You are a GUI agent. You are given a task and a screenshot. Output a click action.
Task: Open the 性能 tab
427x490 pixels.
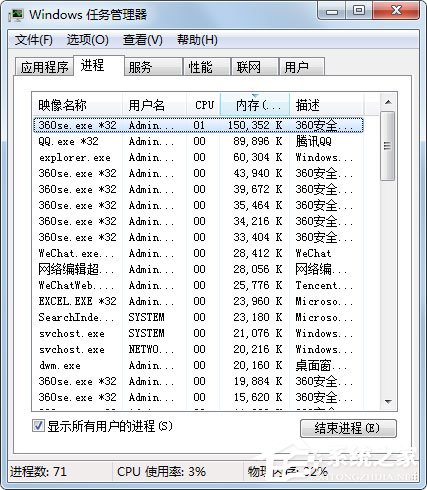(207, 67)
